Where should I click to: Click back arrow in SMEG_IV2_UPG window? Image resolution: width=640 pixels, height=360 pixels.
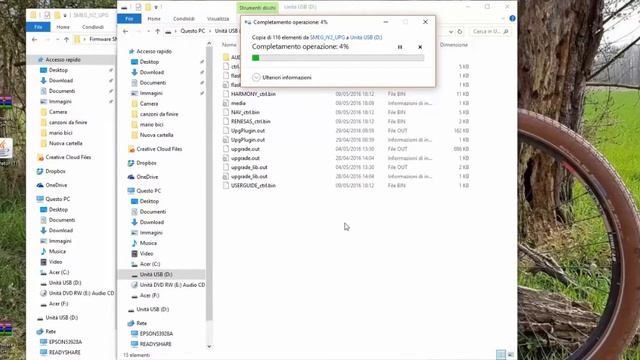click(35, 40)
